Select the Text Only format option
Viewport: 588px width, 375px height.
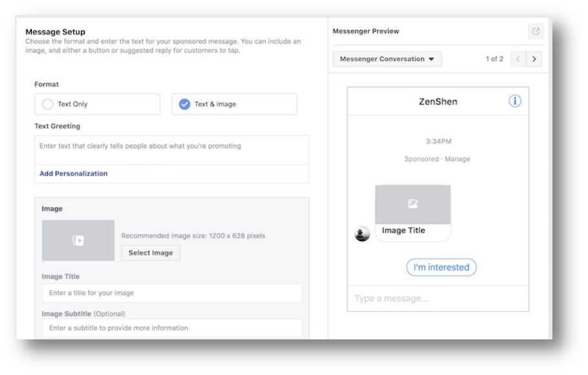pos(98,104)
